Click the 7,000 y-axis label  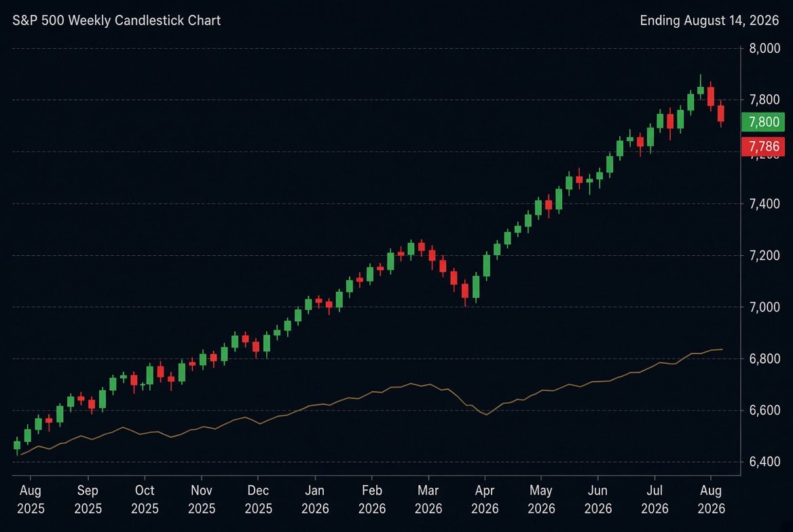click(764, 307)
